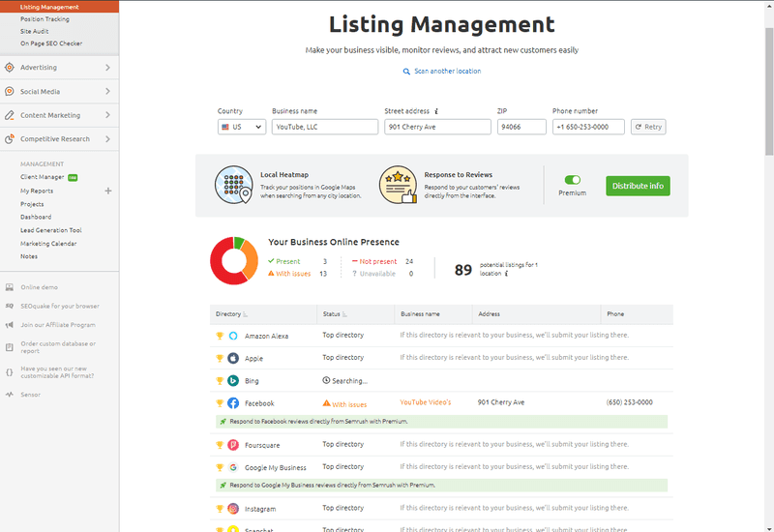This screenshot has height=532, width=774.
Task: Click the Competitive Research pie icon
Action: pyautogui.click(x=10, y=139)
